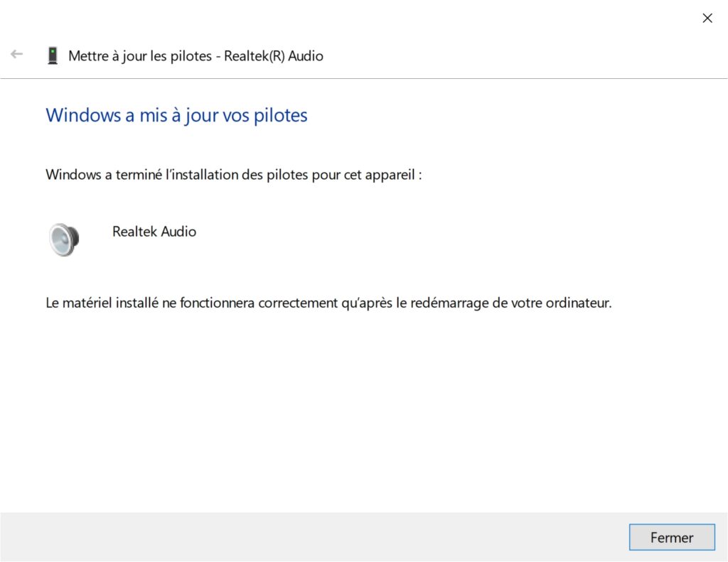Click the gray footer bar left of Fermer
This screenshot has height=562, width=728.
click(x=315, y=537)
